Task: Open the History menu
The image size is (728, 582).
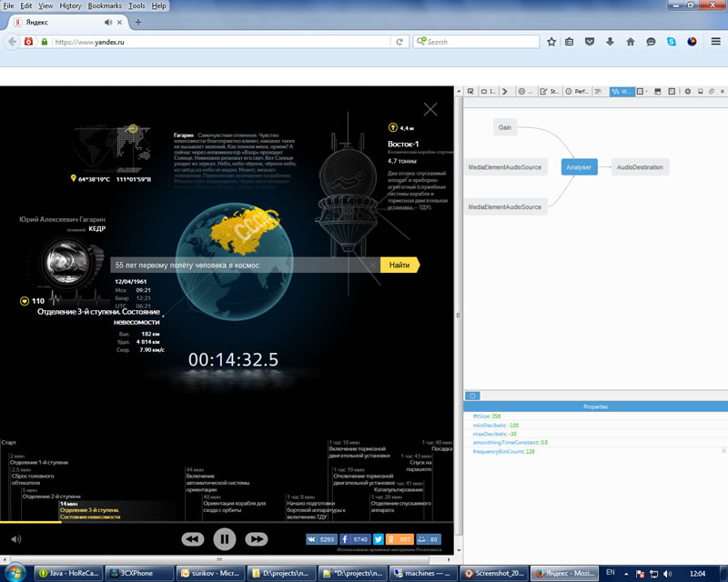Action: (x=70, y=5)
